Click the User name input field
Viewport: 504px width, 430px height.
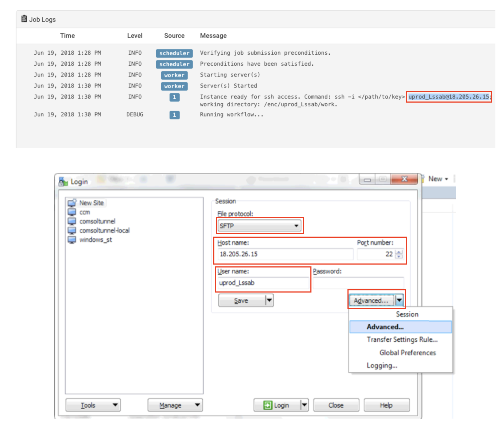tap(263, 283)
